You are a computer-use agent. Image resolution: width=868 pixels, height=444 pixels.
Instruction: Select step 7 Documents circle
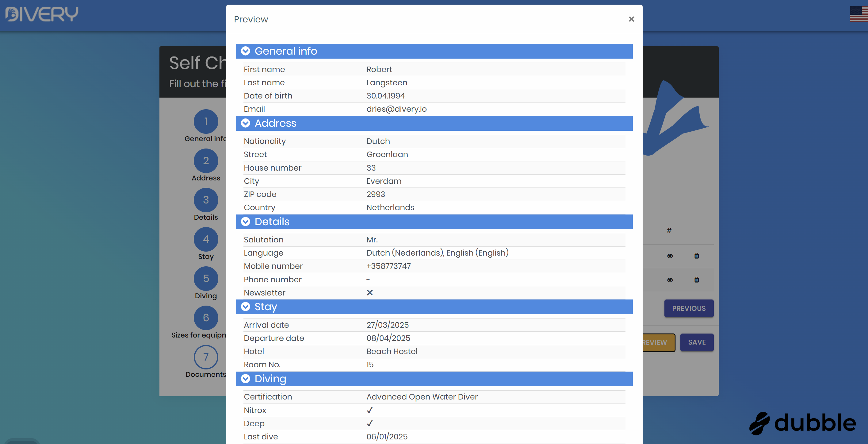click(x=206, y=357)
